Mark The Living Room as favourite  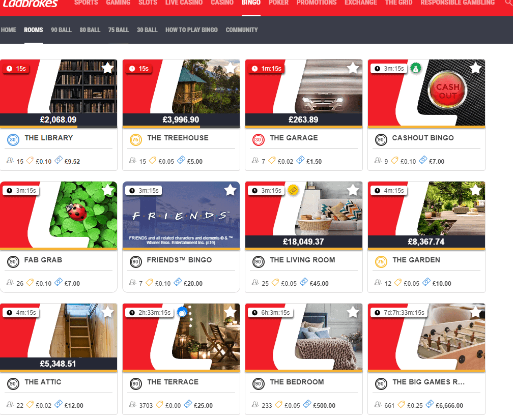(x=353, y=190)
